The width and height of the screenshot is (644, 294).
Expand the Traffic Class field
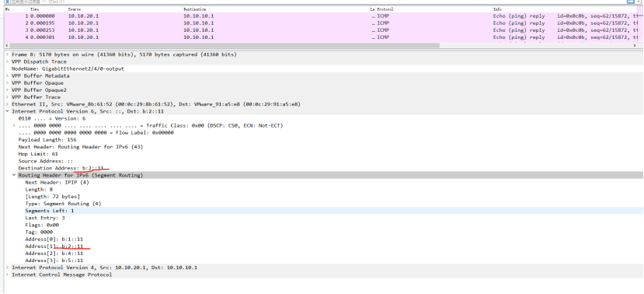pyautogui.click(x=14, y=125)
